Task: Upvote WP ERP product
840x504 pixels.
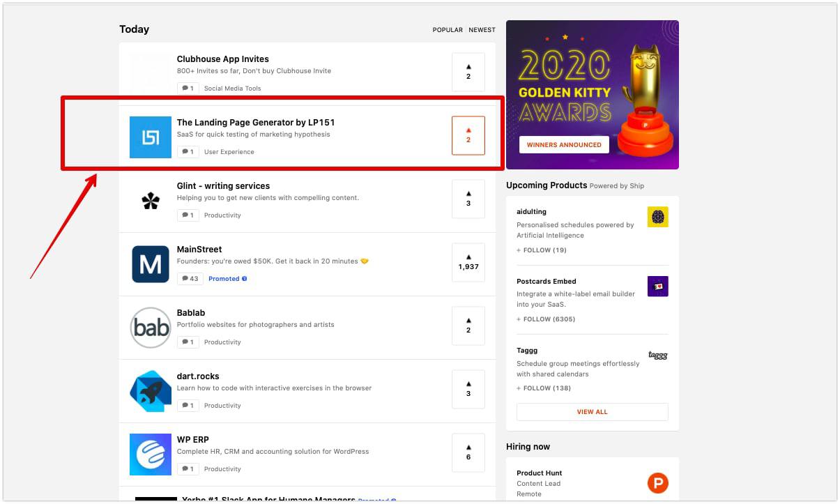Action: pyautogui.click(x=468, y=452)
